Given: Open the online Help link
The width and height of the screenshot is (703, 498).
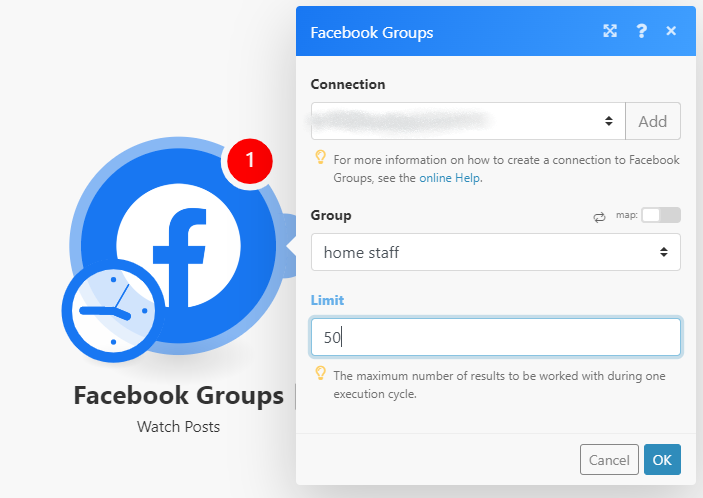Looking at the screenshot, I should pos(450,178).
